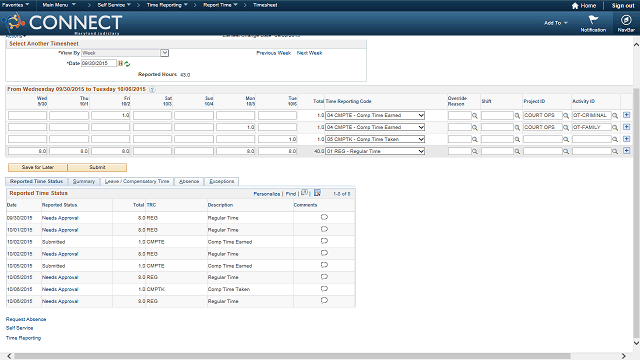
Task: Open the Notification flag icon
Action: click(593, 20)
